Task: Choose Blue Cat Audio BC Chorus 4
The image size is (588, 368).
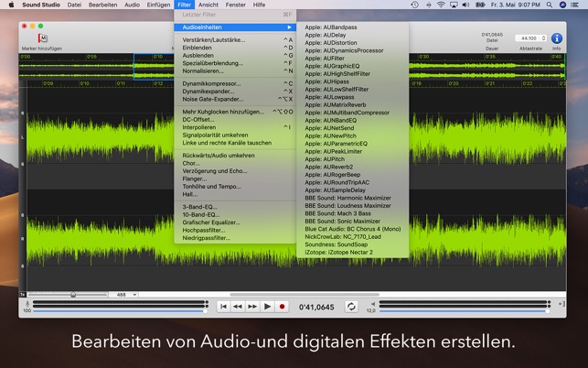Action: [x=352, y=229]
